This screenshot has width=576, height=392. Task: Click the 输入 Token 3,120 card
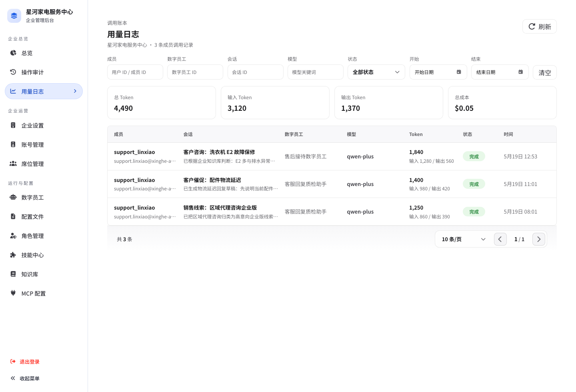275,103
